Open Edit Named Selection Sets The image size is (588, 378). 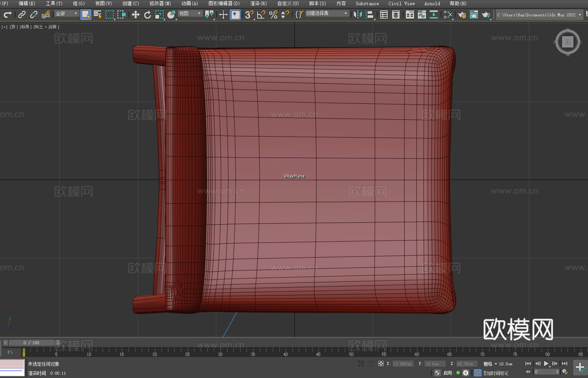click(299, 14)
